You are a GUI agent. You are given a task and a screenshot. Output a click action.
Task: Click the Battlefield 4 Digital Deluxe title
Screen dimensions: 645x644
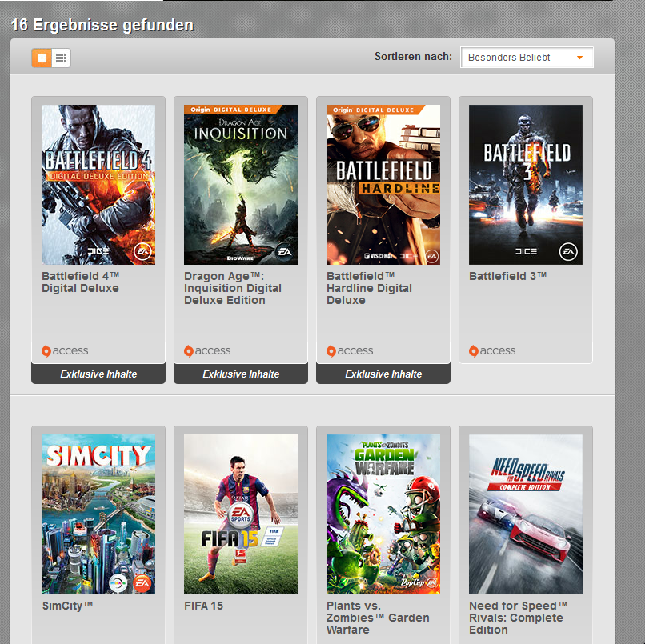point(81,282)
